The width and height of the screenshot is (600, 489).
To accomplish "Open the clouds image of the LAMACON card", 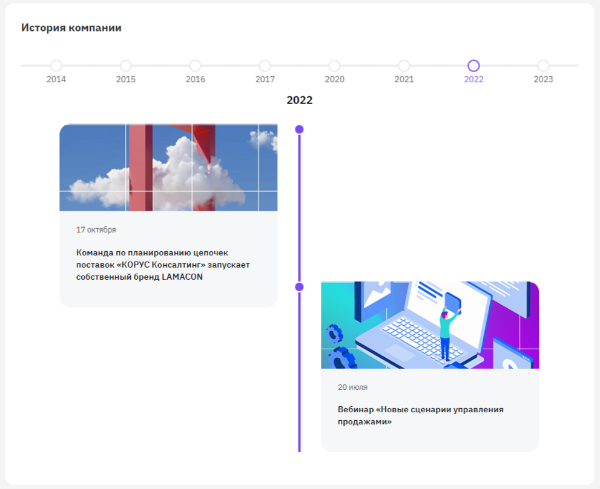I will (168, 168).
